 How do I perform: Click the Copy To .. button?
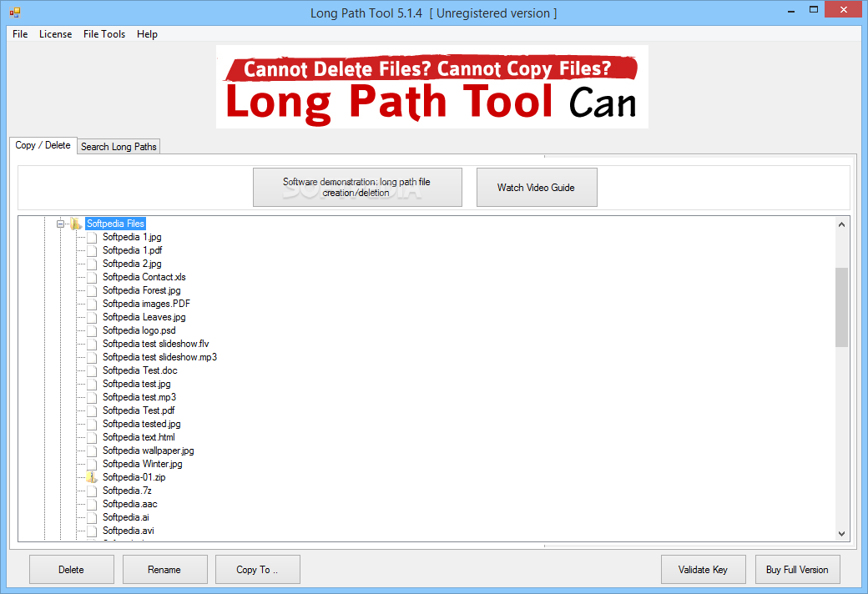point(257,570)
